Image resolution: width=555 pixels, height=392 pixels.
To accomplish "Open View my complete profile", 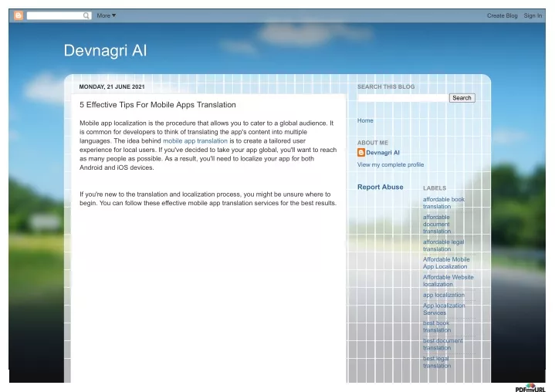I will click(x=391, y=164).
